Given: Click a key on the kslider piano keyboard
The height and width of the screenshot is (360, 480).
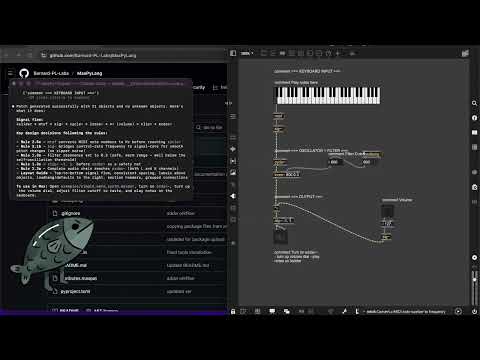Looking at the screenshot, I should pyautogui.click(x=328, y=95).
